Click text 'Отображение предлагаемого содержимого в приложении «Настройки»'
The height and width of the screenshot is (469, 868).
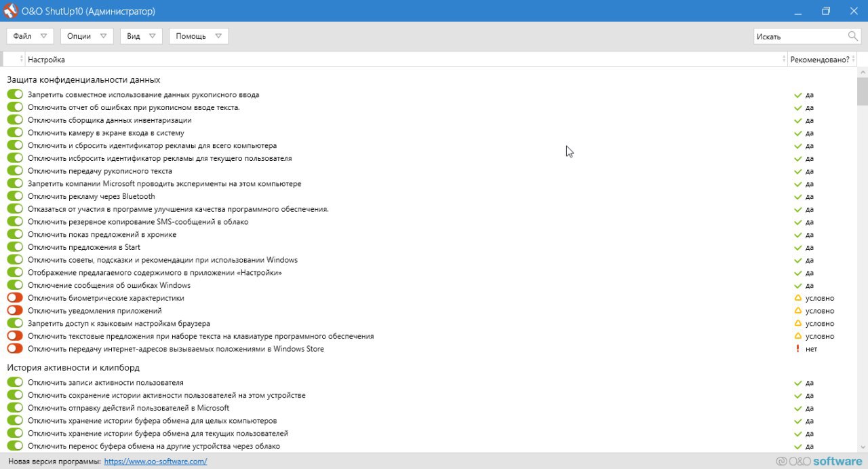[155, 273]
